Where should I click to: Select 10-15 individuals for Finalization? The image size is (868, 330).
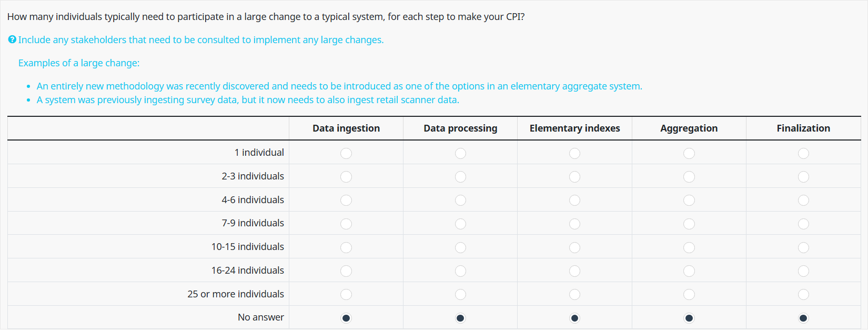[x=803, y=247]
